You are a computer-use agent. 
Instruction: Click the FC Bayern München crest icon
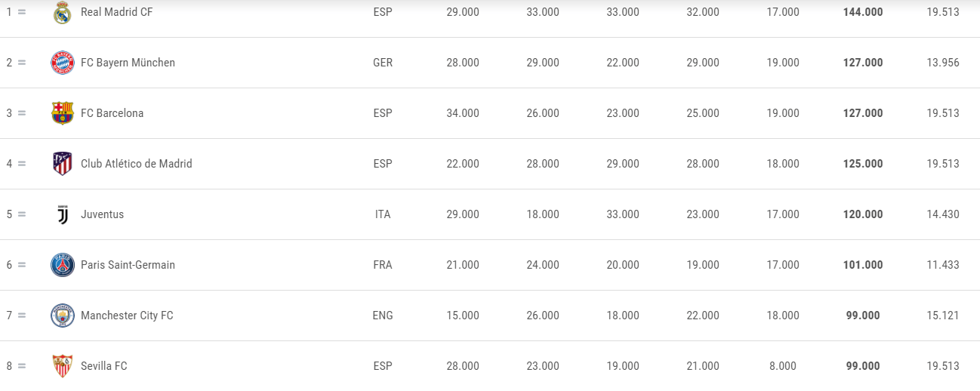(x=62, y=63)
